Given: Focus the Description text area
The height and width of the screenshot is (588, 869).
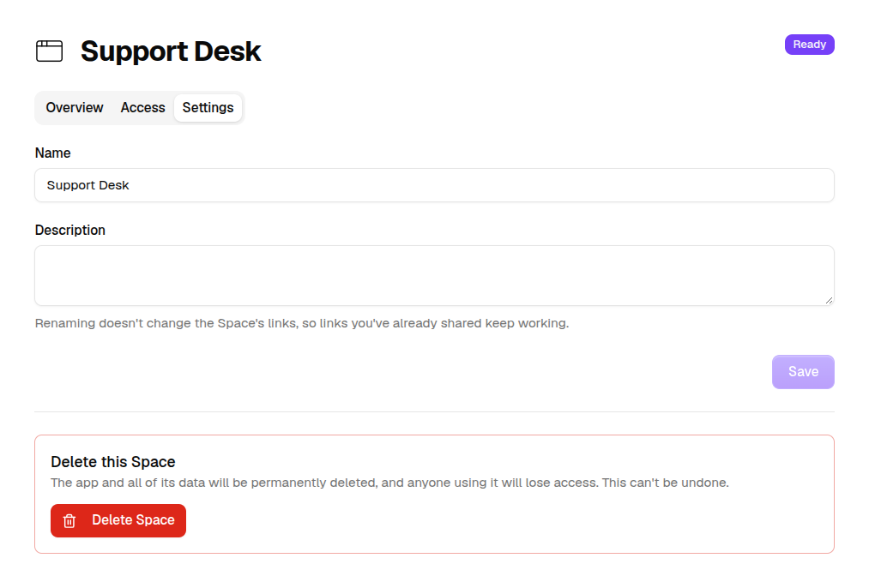Looking at the screenshot, I should (434, 276).
